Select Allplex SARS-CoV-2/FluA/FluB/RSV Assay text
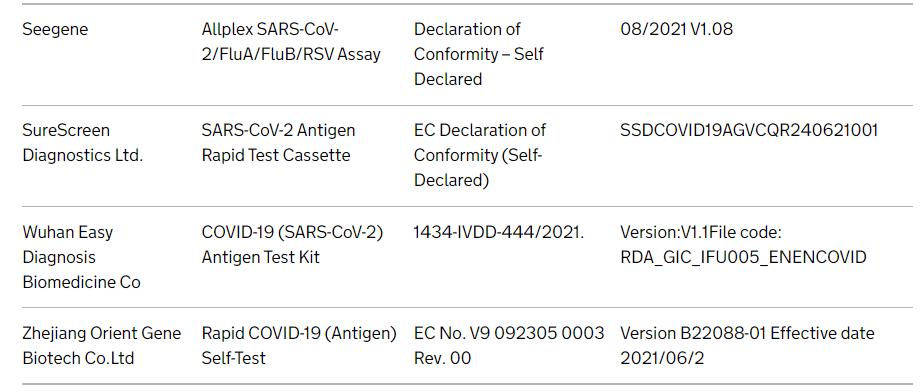 (x=291, y=42)
